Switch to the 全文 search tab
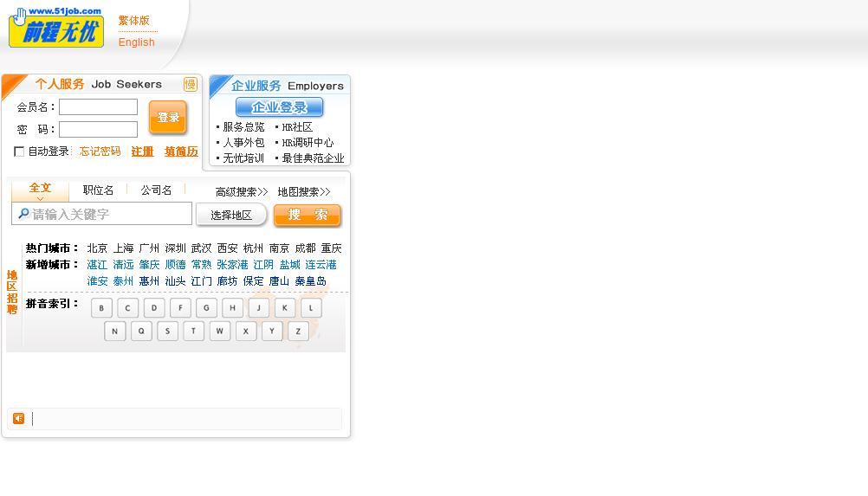Viewport: 868px width, 496px height. click(41, 189)
